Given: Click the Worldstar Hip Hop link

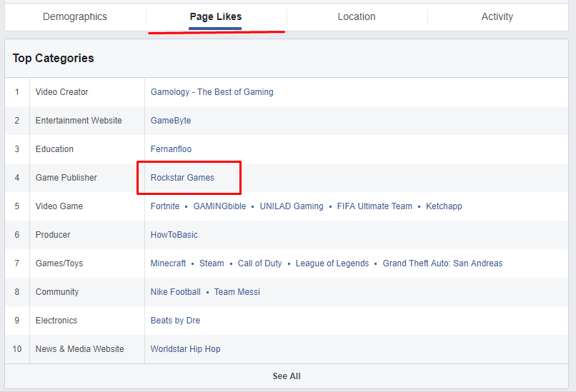Looking at the screenshot, I should pyautogui.click(x=186, y=349).
